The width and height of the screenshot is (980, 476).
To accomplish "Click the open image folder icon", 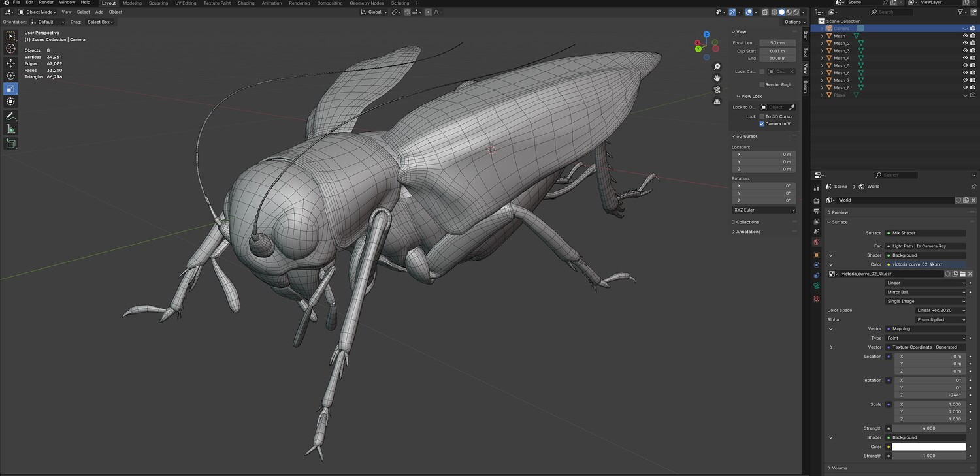I will point(962,274).
